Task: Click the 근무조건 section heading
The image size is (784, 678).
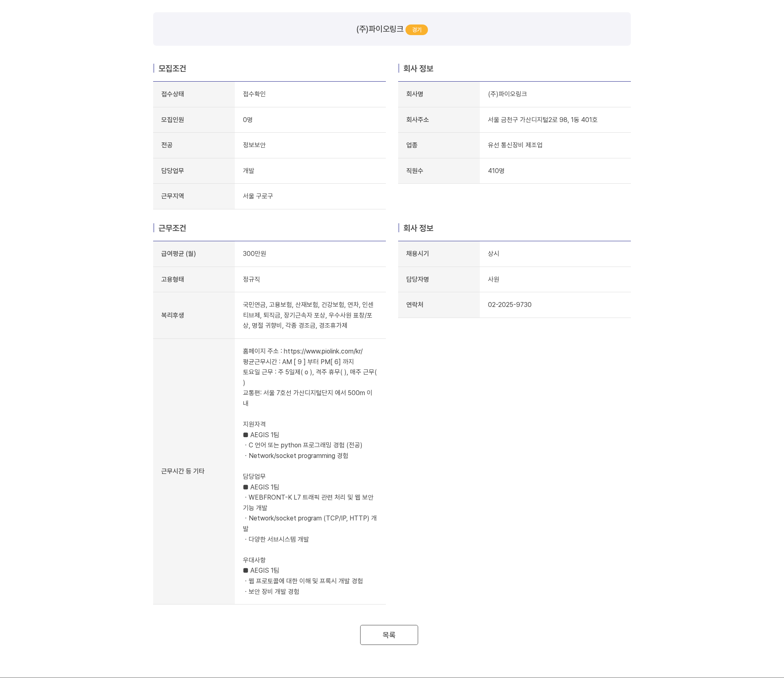Action: 172,228
